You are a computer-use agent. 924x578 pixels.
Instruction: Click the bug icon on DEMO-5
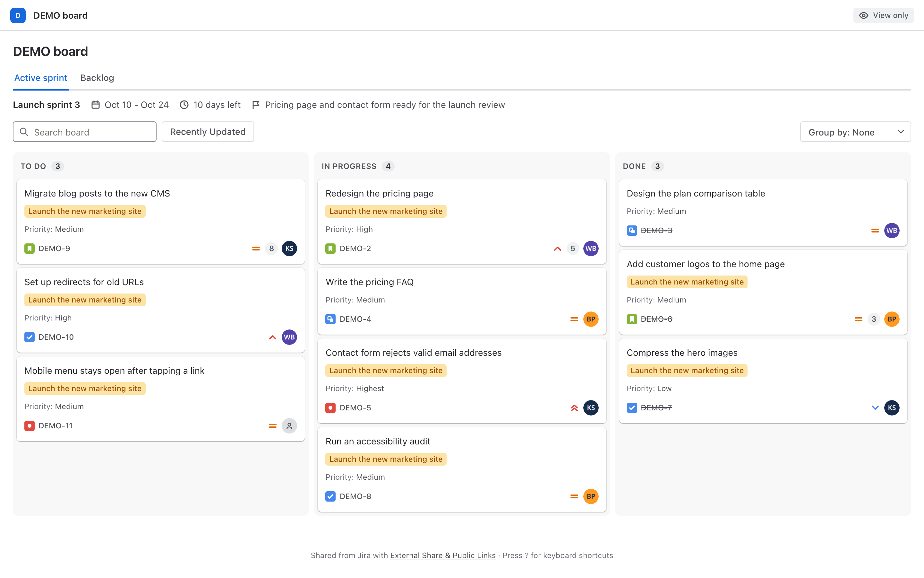(x=331, y=408)
